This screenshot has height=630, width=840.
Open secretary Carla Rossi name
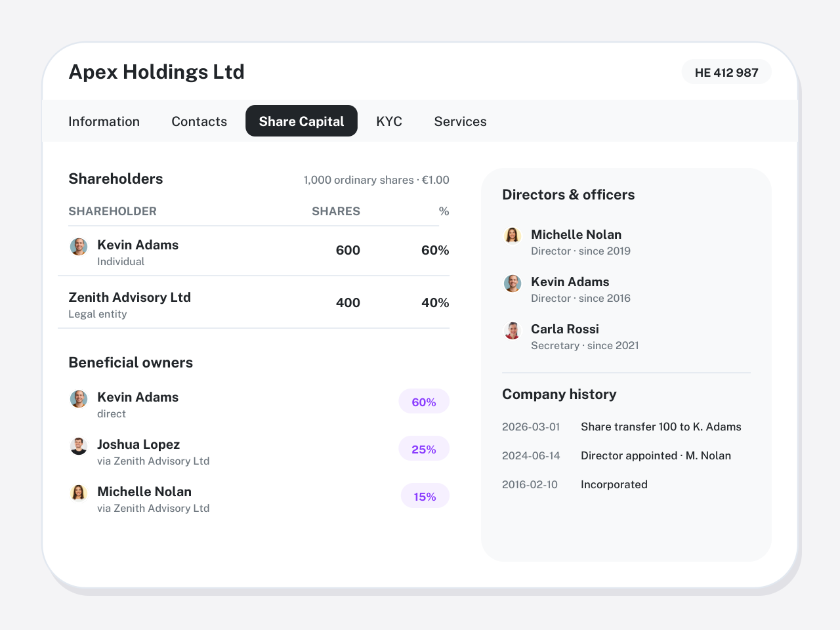(565, 329)
